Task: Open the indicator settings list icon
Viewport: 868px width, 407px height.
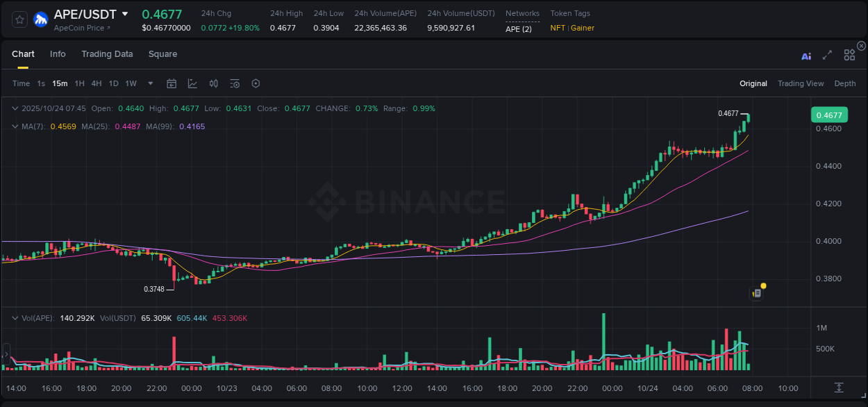Action: point(234,83)
